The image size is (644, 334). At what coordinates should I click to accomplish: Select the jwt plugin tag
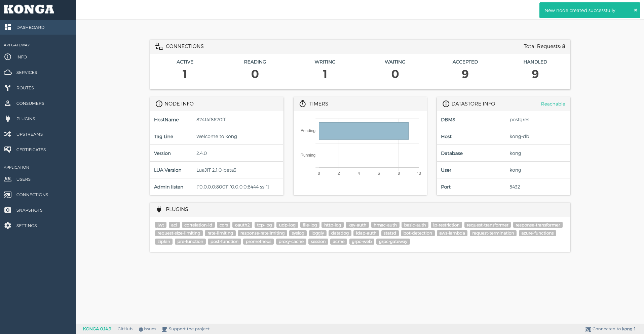pyautogui.click(x=161, y=225)
